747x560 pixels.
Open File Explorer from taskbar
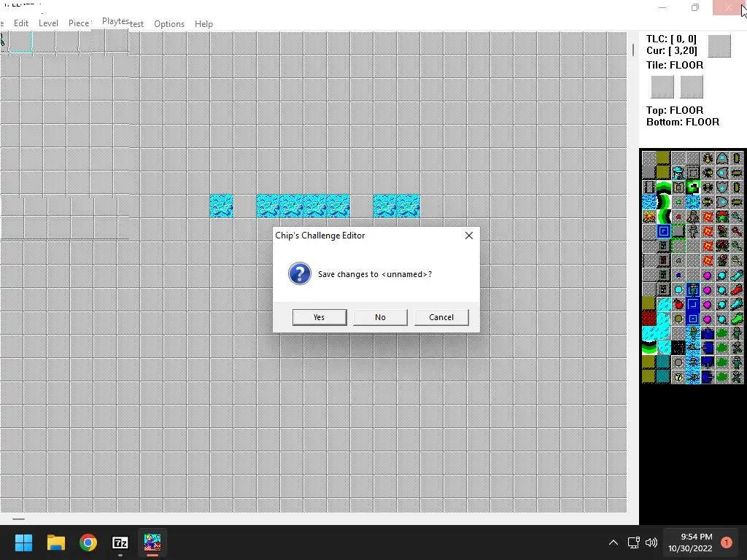(55, 542)
